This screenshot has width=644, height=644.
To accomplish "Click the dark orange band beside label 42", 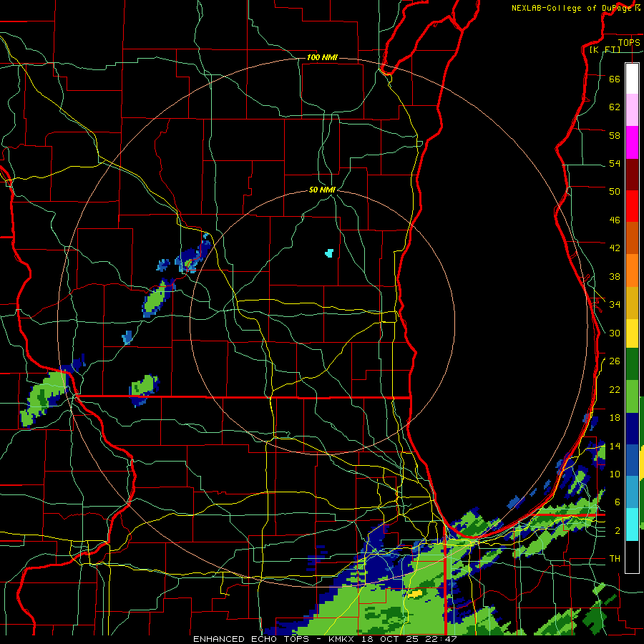I will pos(632,238).
